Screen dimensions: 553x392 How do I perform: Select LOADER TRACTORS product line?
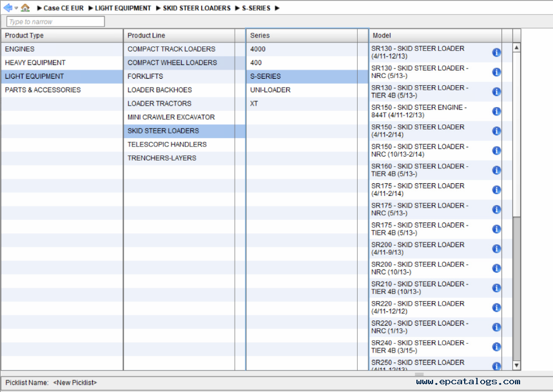click(x=184, y=104)
